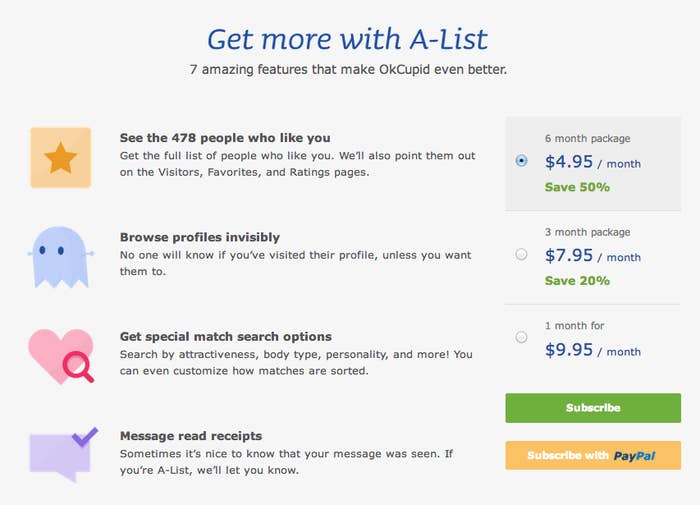Subscribe with PayPal button

[x=593, y=455]
